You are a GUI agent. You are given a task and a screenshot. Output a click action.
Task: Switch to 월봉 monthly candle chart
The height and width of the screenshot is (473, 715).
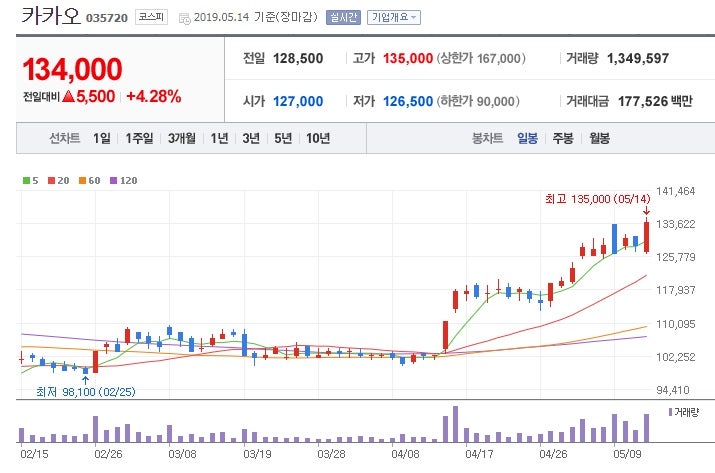[x=599, y=138]
